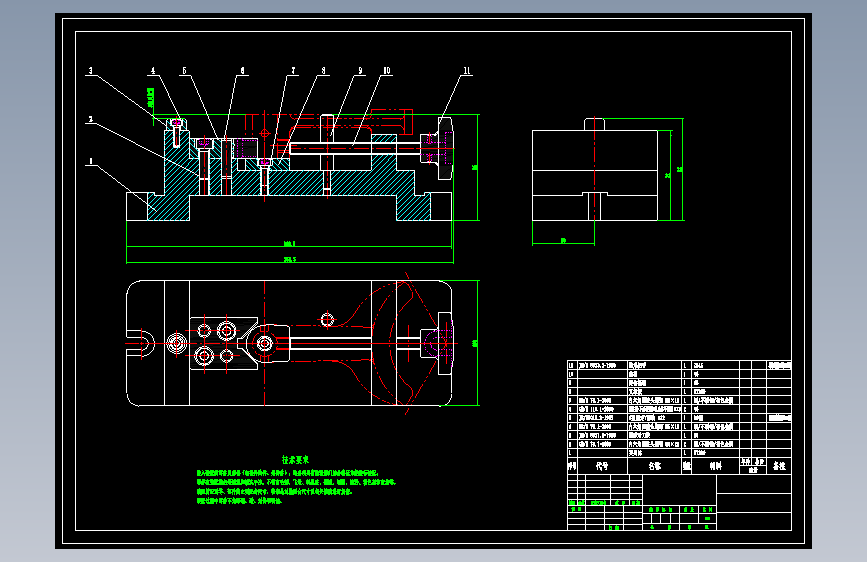This screenshot has height=562, width=867.
Task: Click the plan view's height dimension text
Action: click(x=474, y=344)
